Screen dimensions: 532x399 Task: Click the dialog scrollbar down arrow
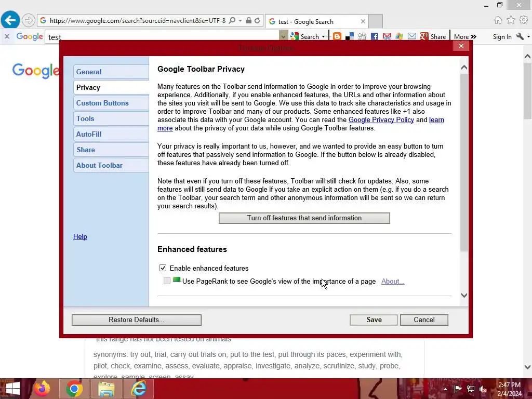464,295
